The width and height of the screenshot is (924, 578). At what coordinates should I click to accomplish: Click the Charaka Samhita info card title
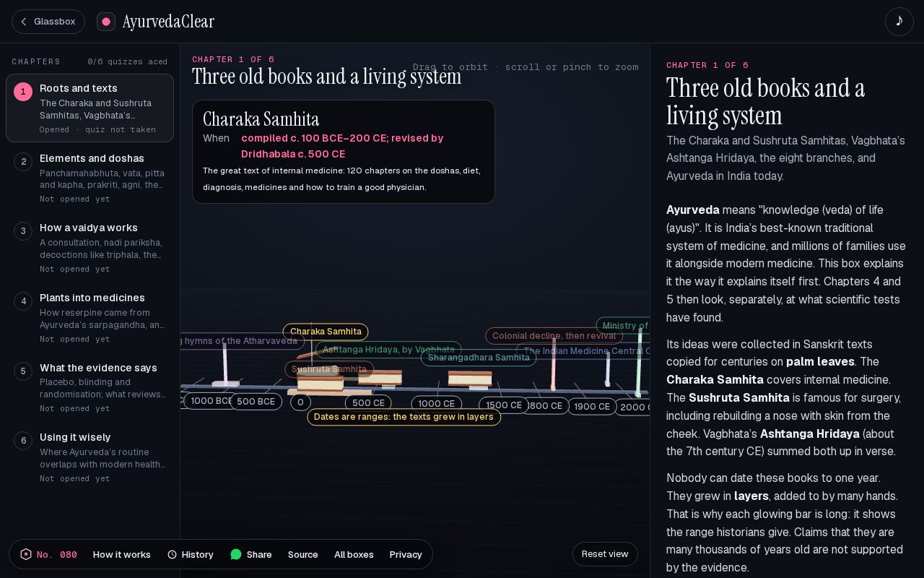click(x=261, y=119)
